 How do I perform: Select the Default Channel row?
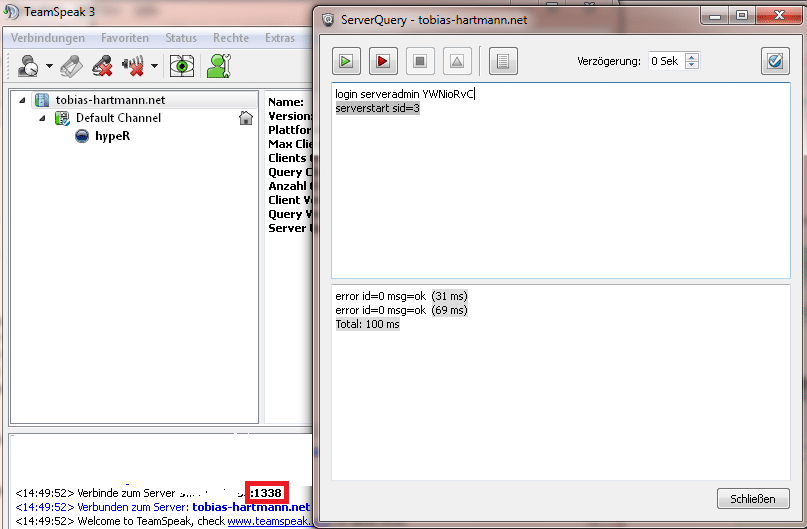[x=118, y=118]
